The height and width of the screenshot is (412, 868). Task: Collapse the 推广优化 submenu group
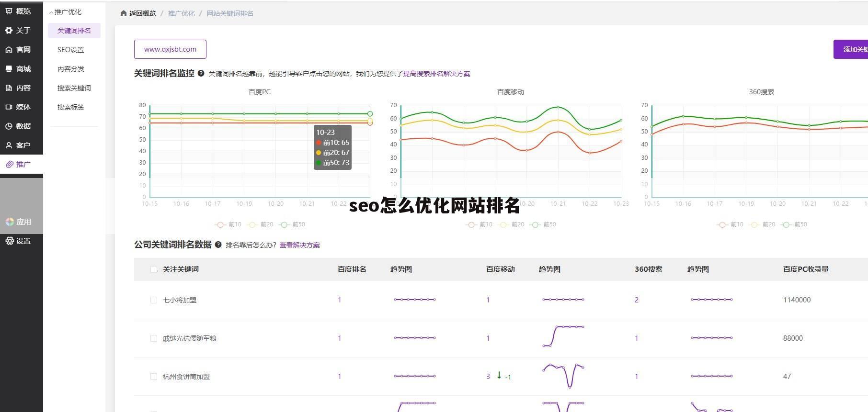[x=66, y=12]
